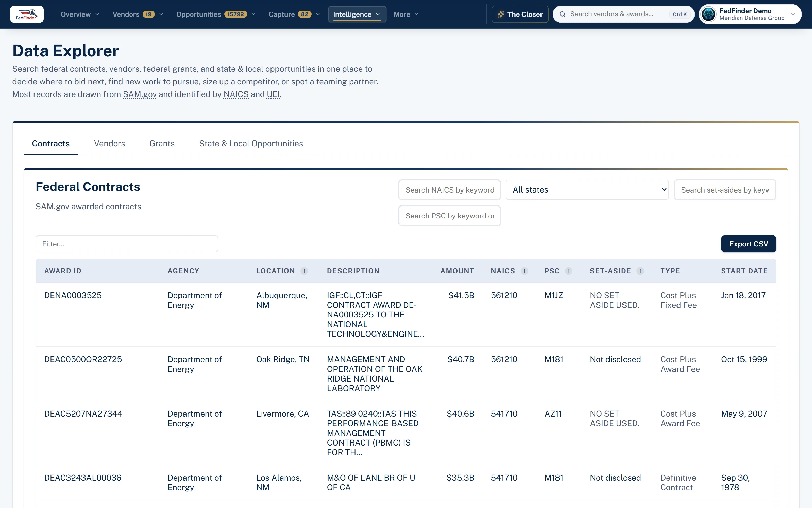The image size is (812, 508).
Task: Open The Closer
Action: (520, 14)
